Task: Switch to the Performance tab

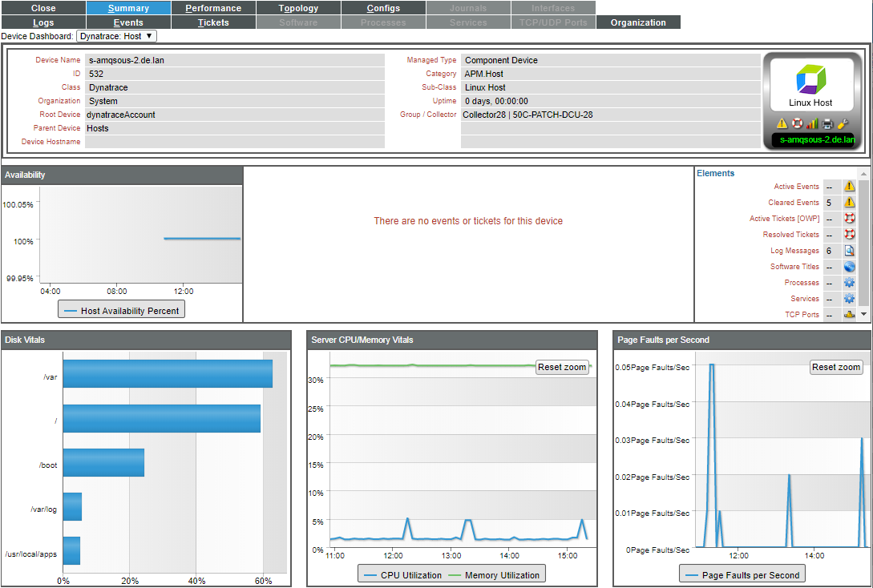Action: [213, 7]
